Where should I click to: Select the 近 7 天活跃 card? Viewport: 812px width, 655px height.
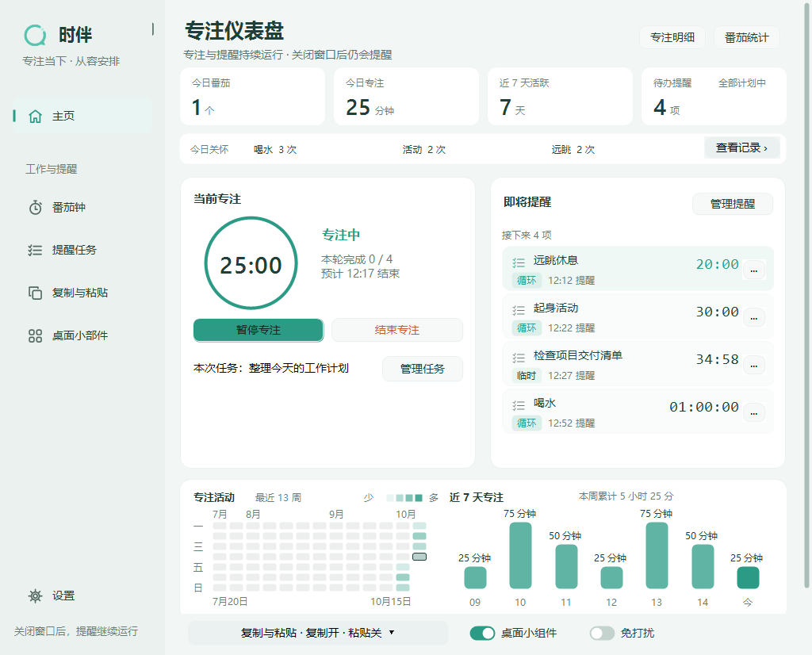561,96
